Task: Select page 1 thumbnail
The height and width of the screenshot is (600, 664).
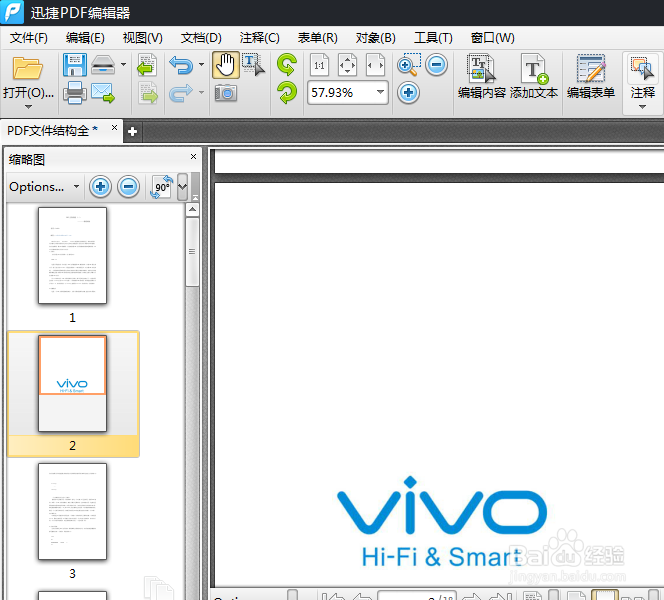Action: point(72,255)
